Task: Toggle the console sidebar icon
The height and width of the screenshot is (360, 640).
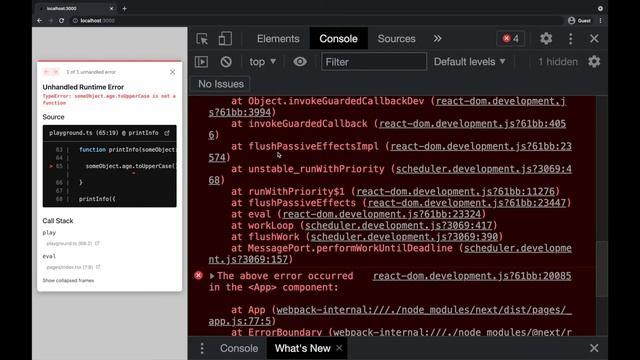Action: point(201,62)
